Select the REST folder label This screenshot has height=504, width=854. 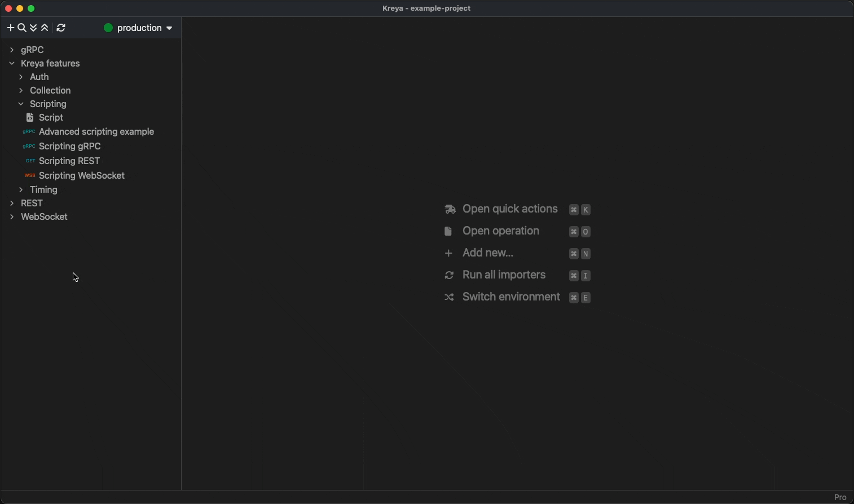coord(32,204)
